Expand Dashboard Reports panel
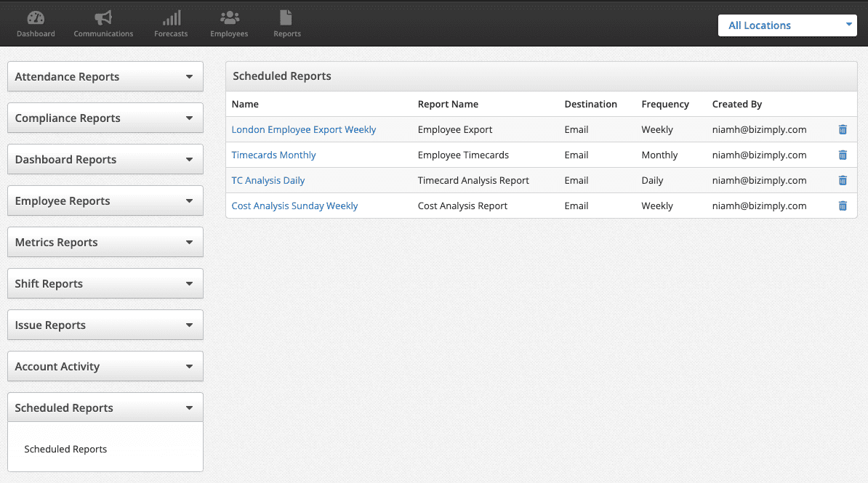 click(105, 160)
